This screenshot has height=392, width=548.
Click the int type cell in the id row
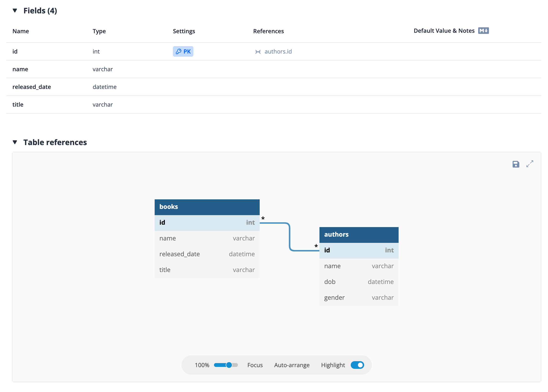coord(96,51)
